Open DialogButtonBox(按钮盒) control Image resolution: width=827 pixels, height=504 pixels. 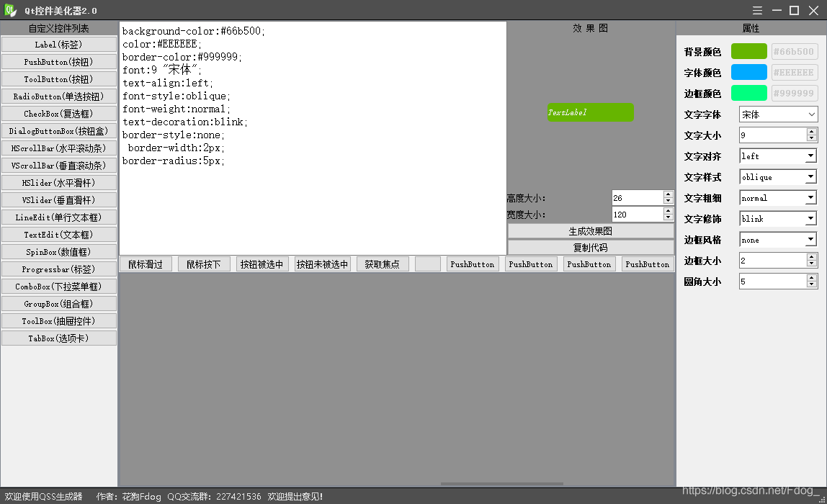click(58, 131)
